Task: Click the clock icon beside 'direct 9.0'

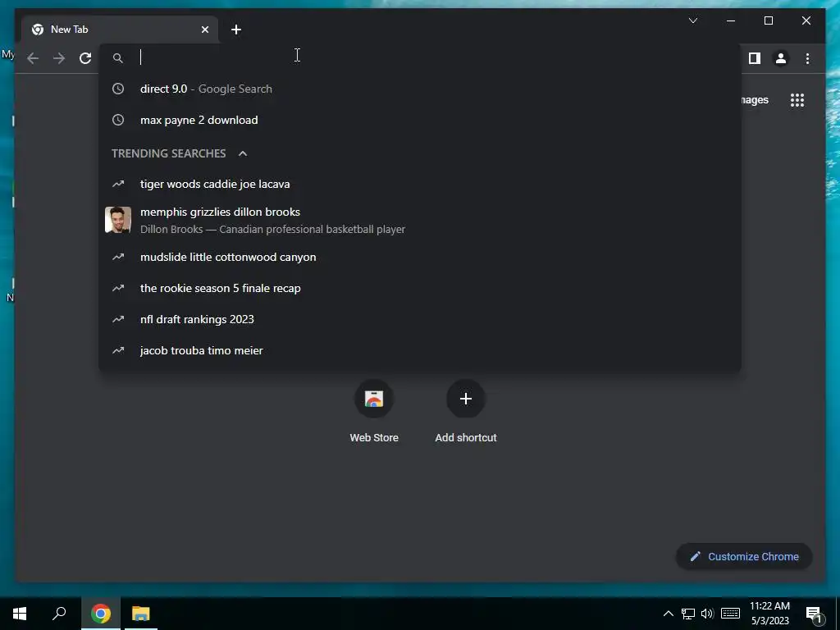Action: coord(118,89)
